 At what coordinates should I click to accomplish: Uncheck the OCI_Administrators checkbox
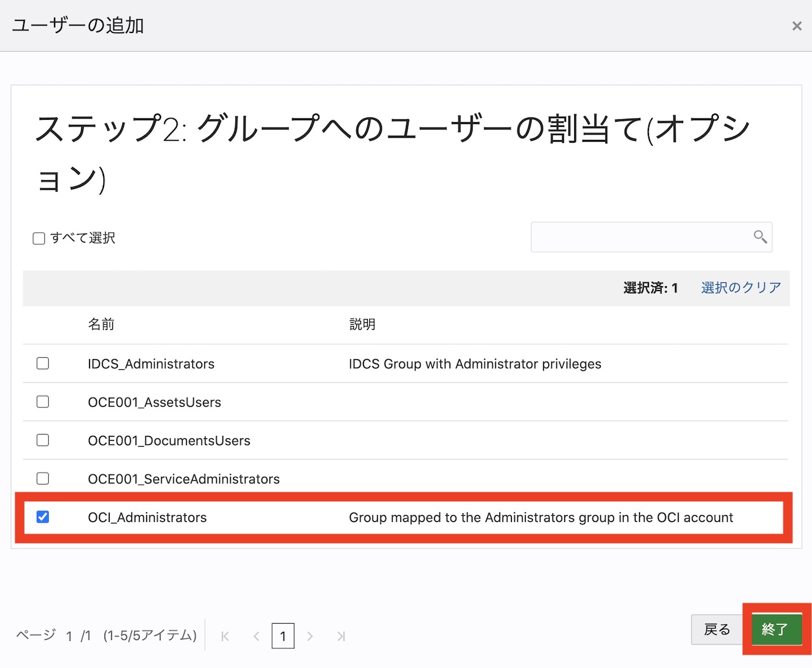43,516
